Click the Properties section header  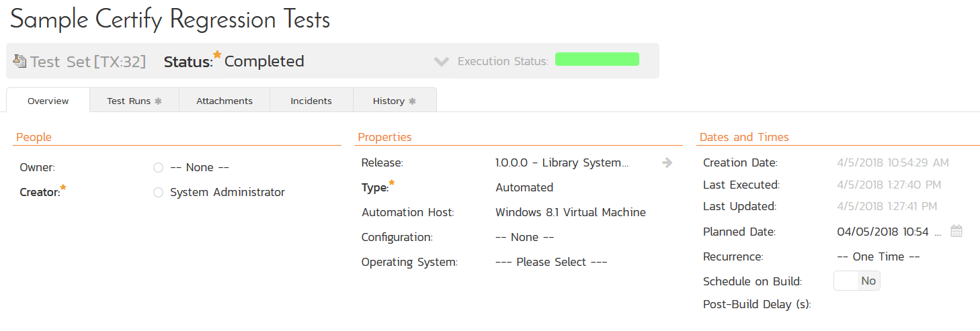pos(384,137)
